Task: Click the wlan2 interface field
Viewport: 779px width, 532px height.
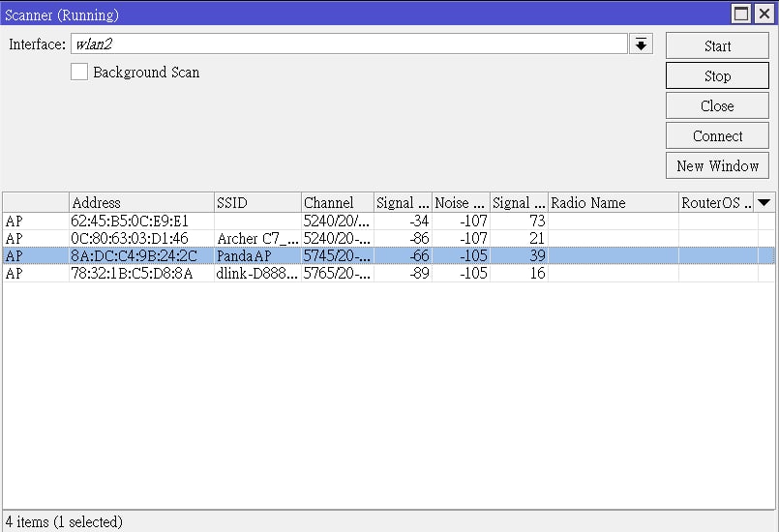Action: (348, 44)
